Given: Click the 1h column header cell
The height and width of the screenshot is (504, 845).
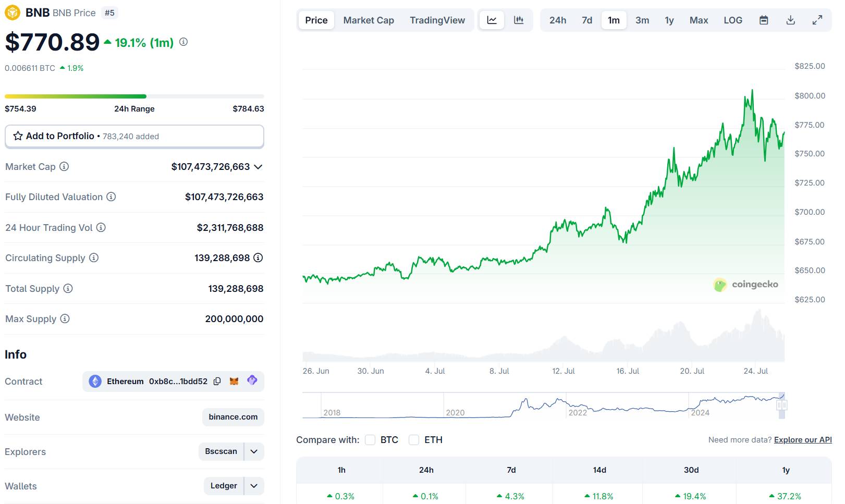Looking at the screenshot, I should tap(341, 470).
